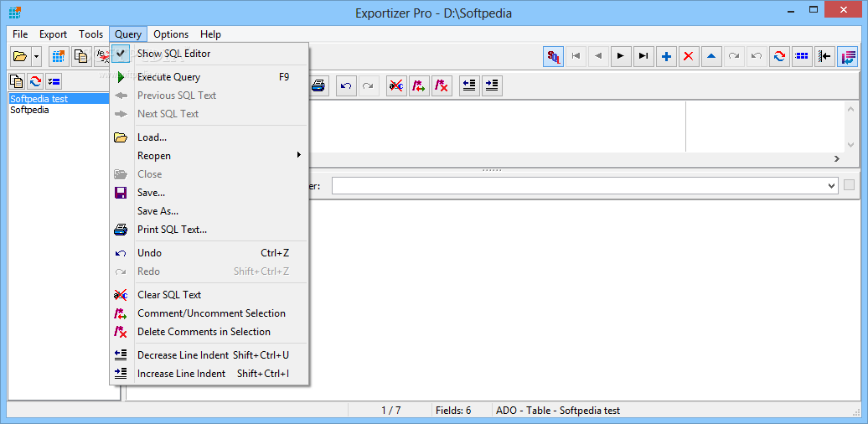Open the Tools menu
The image size is (868, 424).
coord(90,34)
